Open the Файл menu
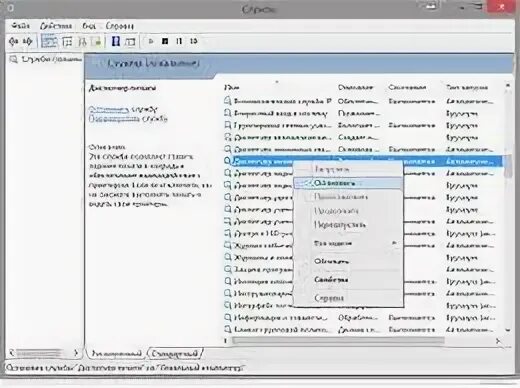 tap(20, 26)
